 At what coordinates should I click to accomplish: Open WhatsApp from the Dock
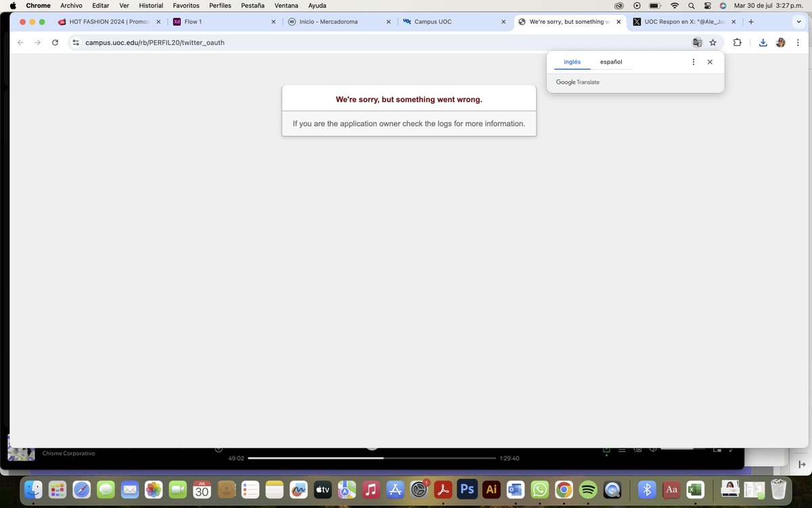click(539, 489)
